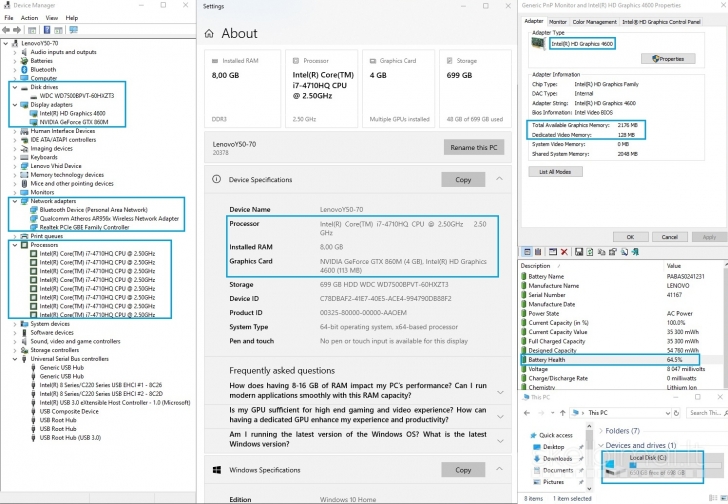Open the Action menu in Device Manager

click(x=30, y=18)
